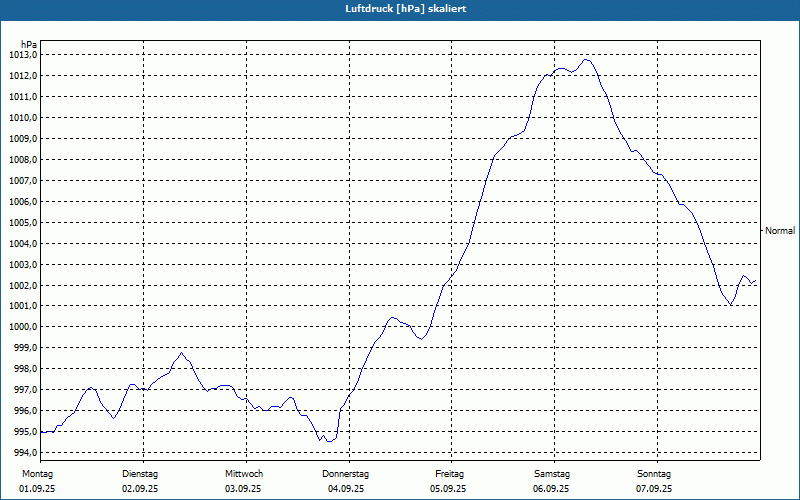Viewport: 800px width, 500px height.
Task: Click the '06.09.25' date label
Action: tap(551, 489)
